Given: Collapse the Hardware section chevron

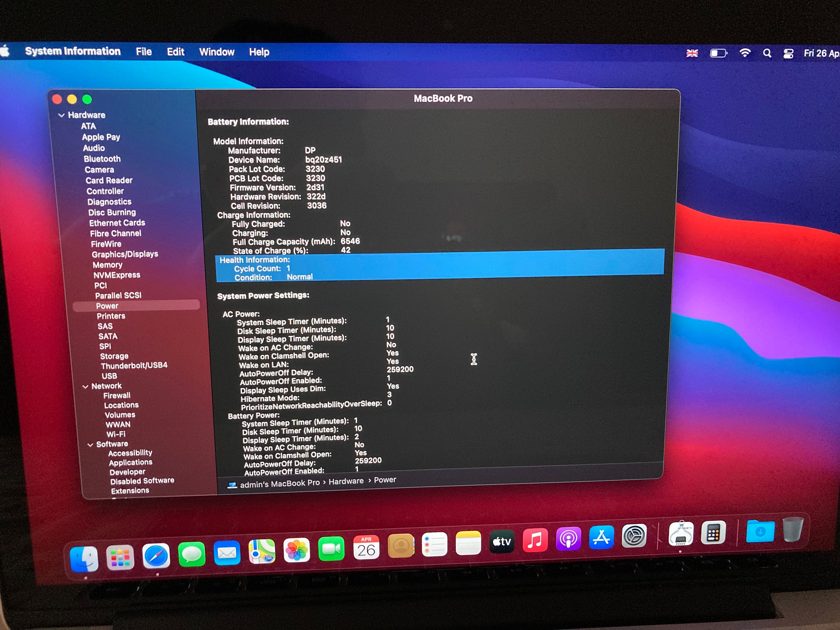Looking at the screenshot, I should (61, 115).
